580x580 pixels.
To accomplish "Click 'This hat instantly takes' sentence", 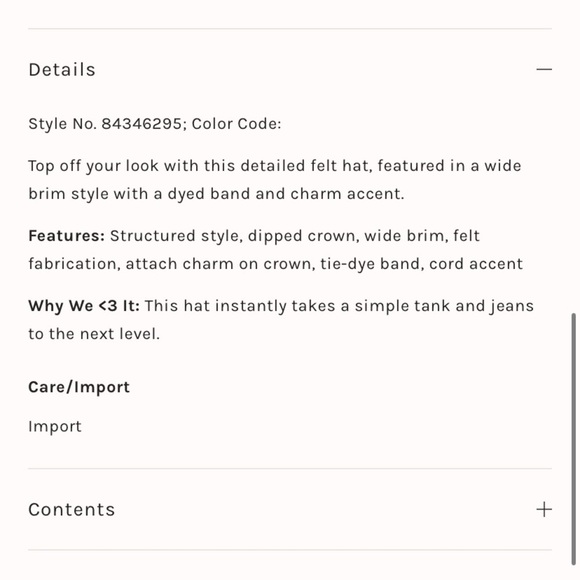I will (x=240, y=306).
